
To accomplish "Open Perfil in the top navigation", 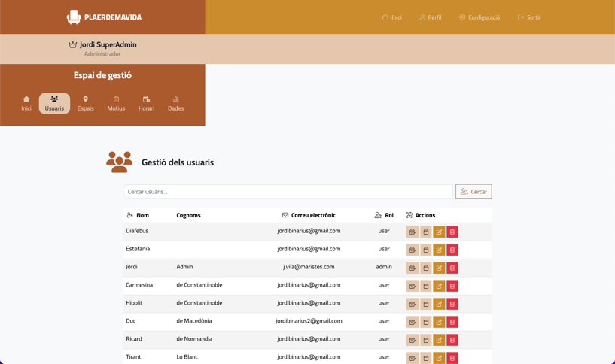I will [431, 17].
